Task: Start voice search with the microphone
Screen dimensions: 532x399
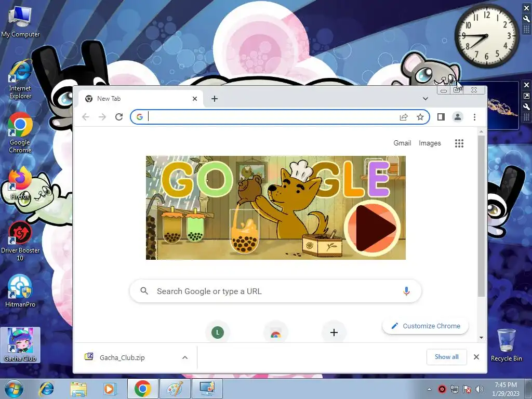Action: (406, 291)
